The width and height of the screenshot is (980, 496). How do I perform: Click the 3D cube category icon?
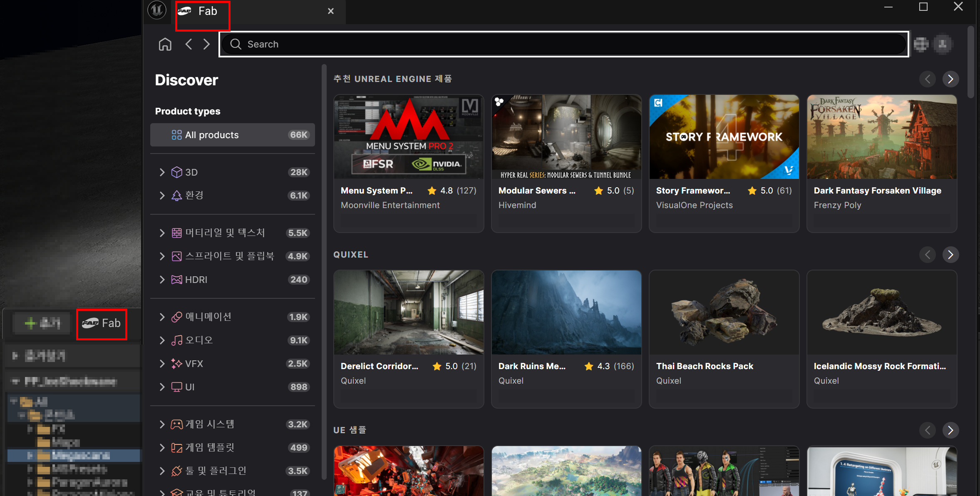pos(177,172)
